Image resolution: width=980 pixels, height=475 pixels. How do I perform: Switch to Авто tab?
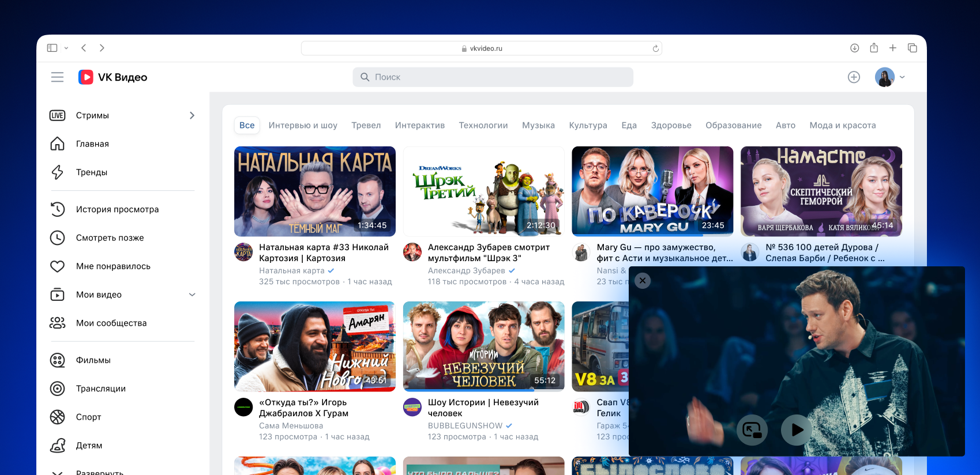tap(786, 125)
